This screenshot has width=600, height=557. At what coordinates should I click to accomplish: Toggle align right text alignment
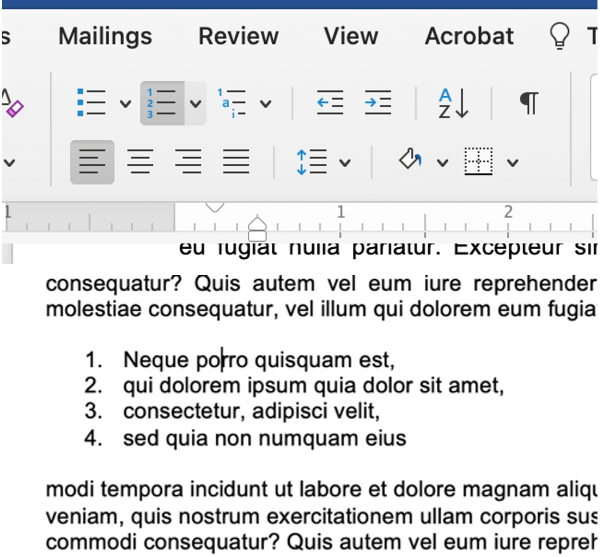[188, 162]
